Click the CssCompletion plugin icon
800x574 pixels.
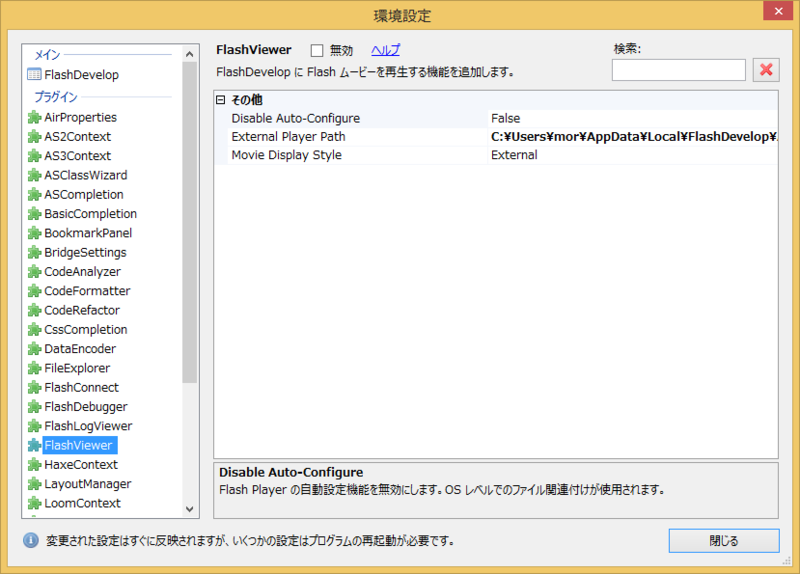point(34,330)
